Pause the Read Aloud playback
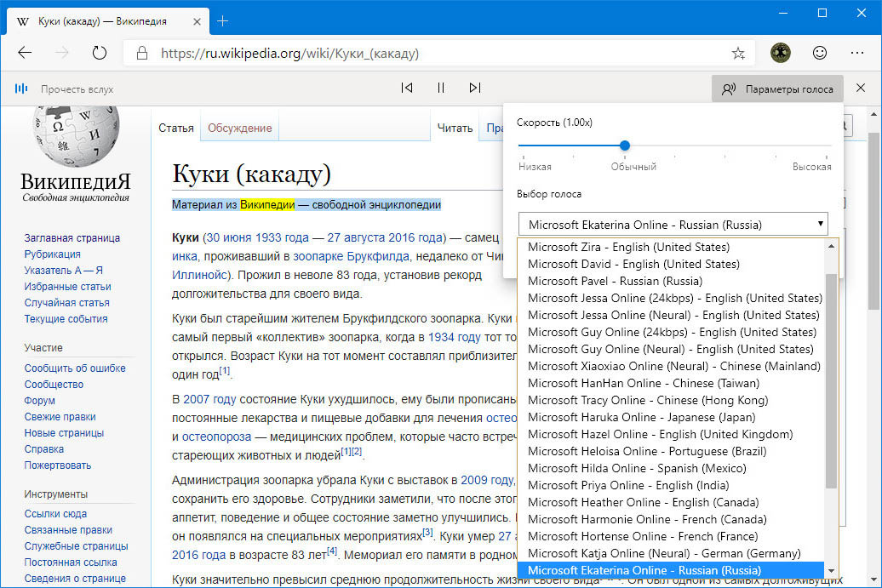Screen dimensions: 882x588 pyautogui.click(x=441, y=88)
